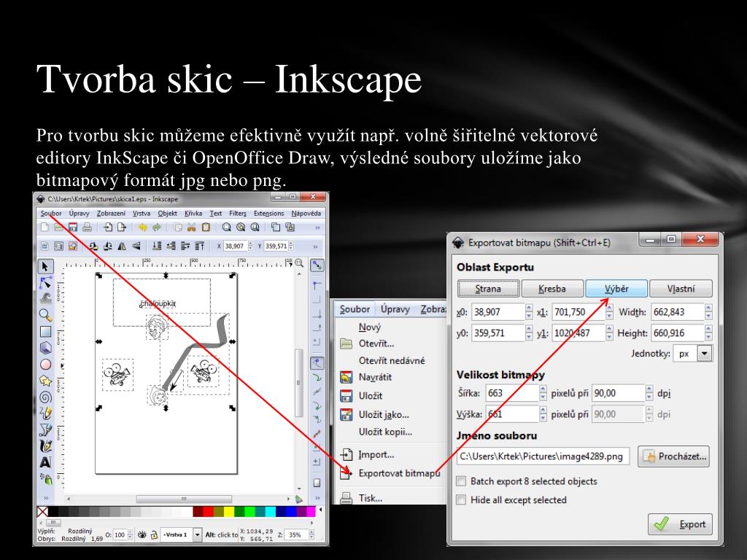This screenshot has height=560, width=747.
Task: Click the Save (floppy disk) toolbar icon
Action: (73, 227)
